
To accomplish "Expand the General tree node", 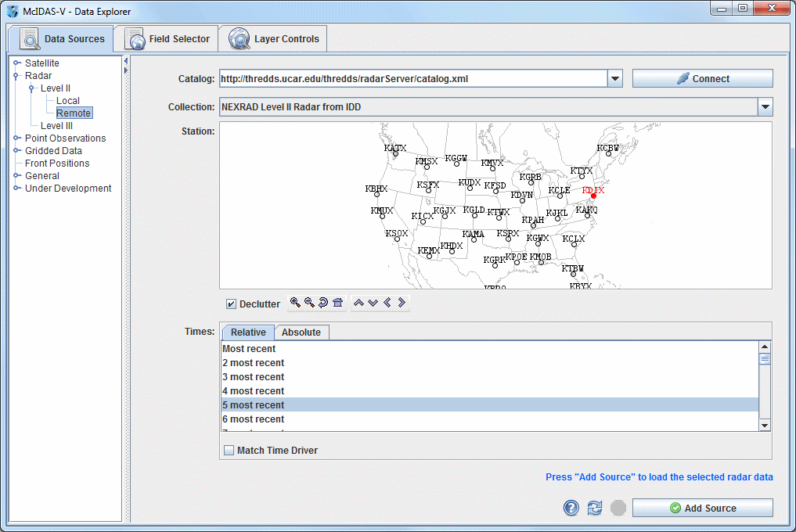I will click(16, 176).
